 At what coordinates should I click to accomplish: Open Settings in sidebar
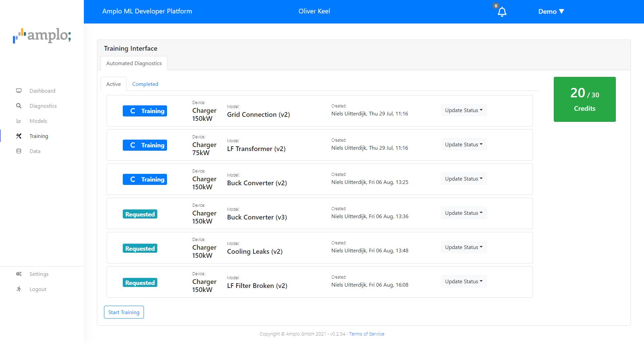click(x=39, y=274)
